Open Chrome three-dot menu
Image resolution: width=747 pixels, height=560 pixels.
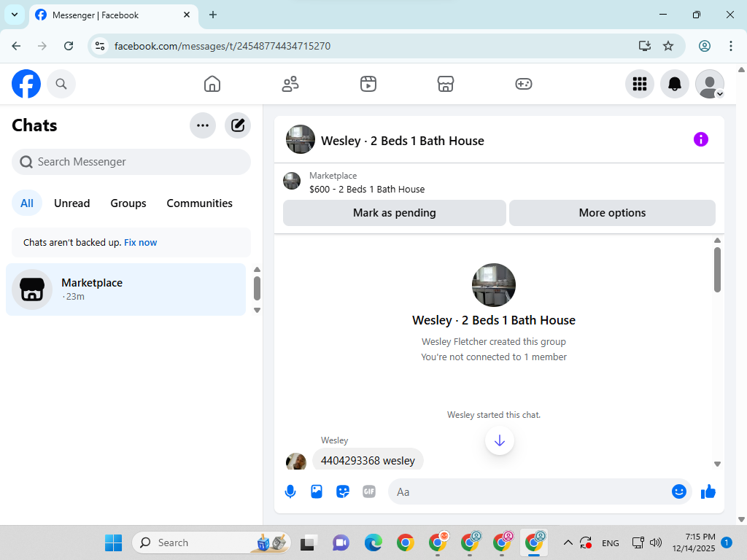click(731, 46)
